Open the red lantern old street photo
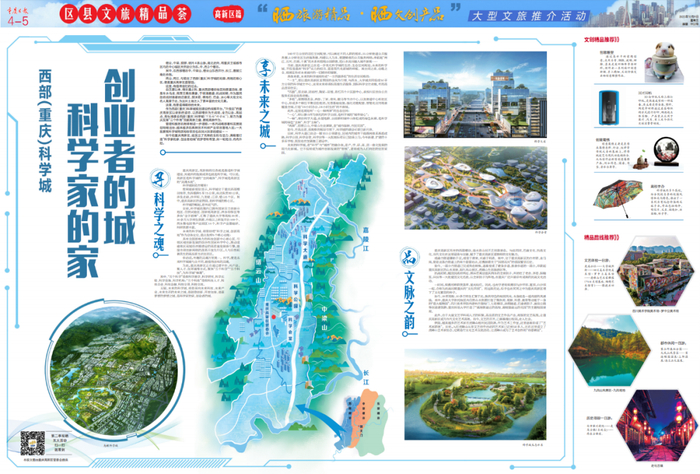The height and width of the screenshot is (474, 700). pos(655,425)
